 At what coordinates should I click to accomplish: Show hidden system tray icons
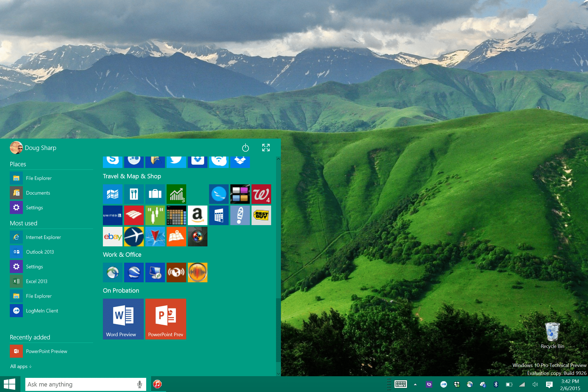[415, 384]
